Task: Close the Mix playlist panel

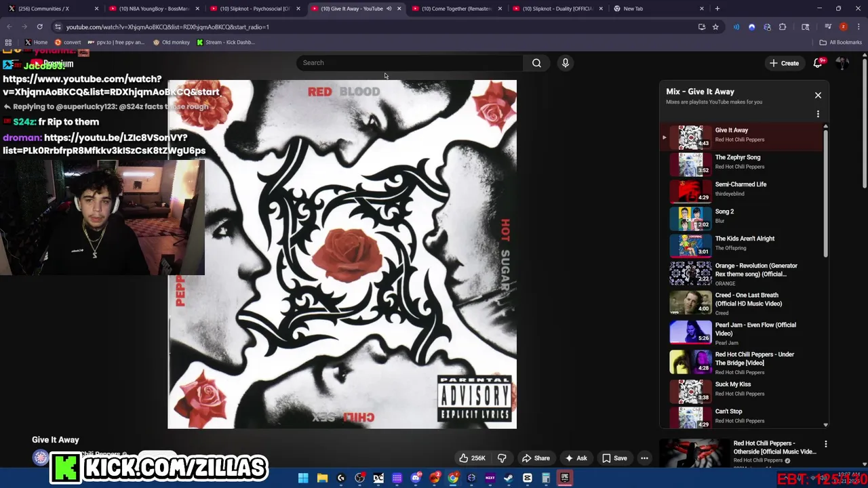Action: tap(818, 95)
